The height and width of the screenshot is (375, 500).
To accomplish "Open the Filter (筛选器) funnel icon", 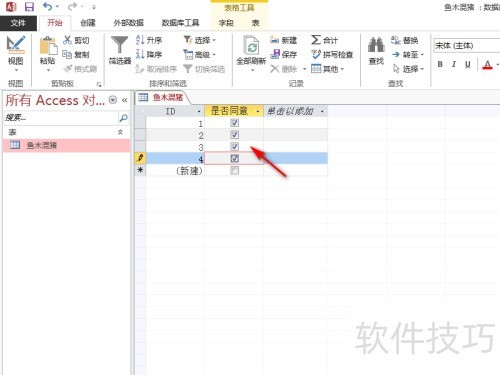I will pyautogui.click(x=120, y=45).
